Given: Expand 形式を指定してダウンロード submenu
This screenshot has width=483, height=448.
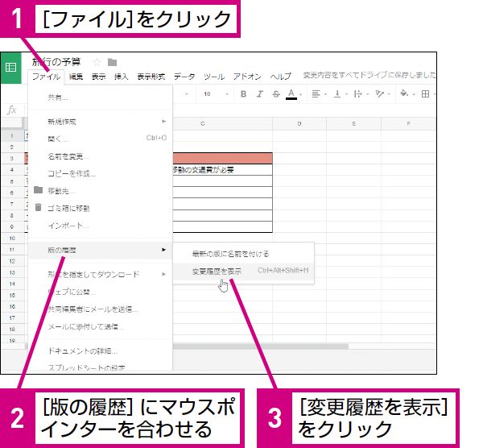Looking at the screenshot, I should tap(100, 274).
